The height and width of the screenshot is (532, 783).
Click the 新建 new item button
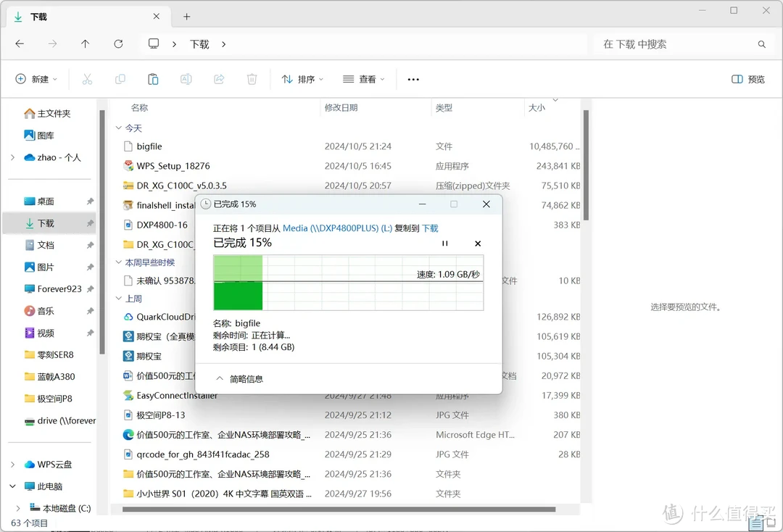tap(36, 79)
